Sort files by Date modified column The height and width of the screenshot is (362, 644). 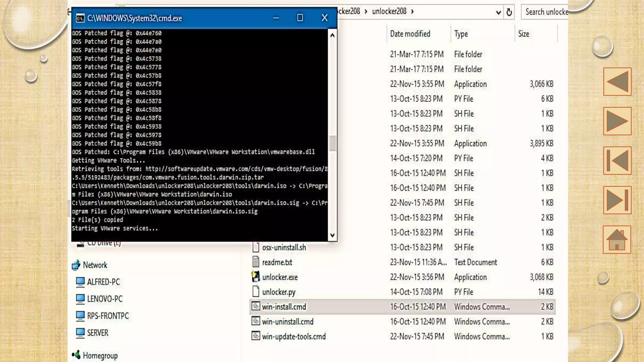point(410,34)
